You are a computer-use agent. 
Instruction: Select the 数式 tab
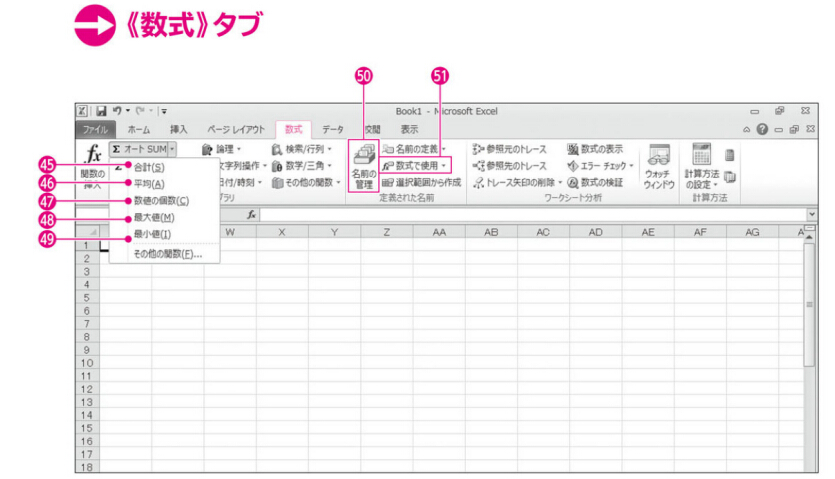[x=293, y=129]
